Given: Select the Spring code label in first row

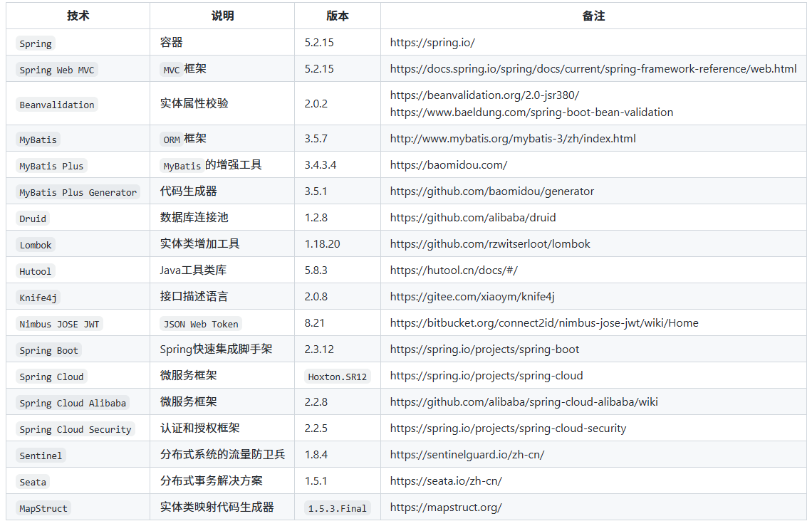Looking at the screenshot, I should (36, 43).
